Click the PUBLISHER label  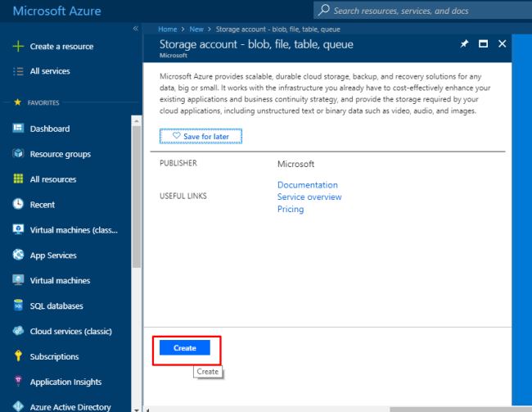178,163
